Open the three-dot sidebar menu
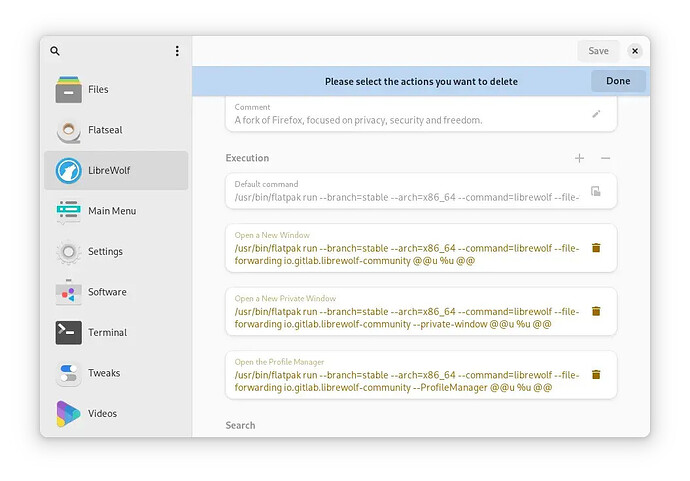Image resolution: width=690 pixels, height=481 pixels. pyautogui.click(x=177, y=51)
